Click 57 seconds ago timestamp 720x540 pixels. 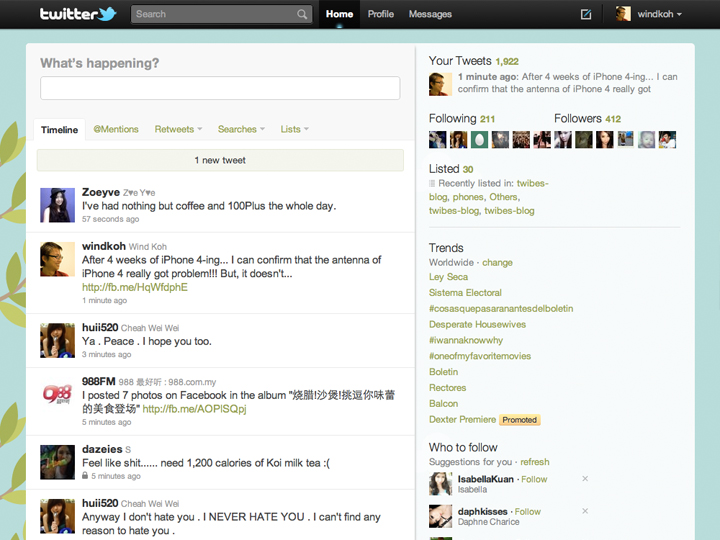[x=110, y=219]
